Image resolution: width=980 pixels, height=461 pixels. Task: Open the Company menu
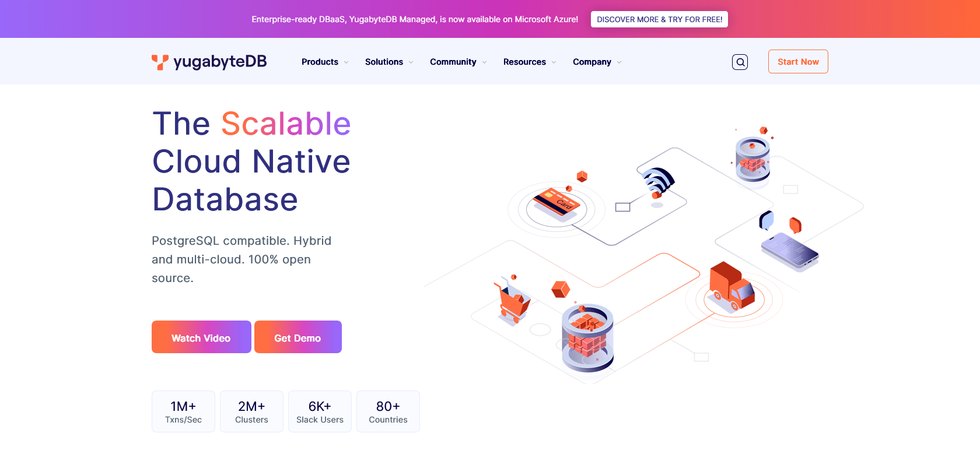(x=591, y=62)
